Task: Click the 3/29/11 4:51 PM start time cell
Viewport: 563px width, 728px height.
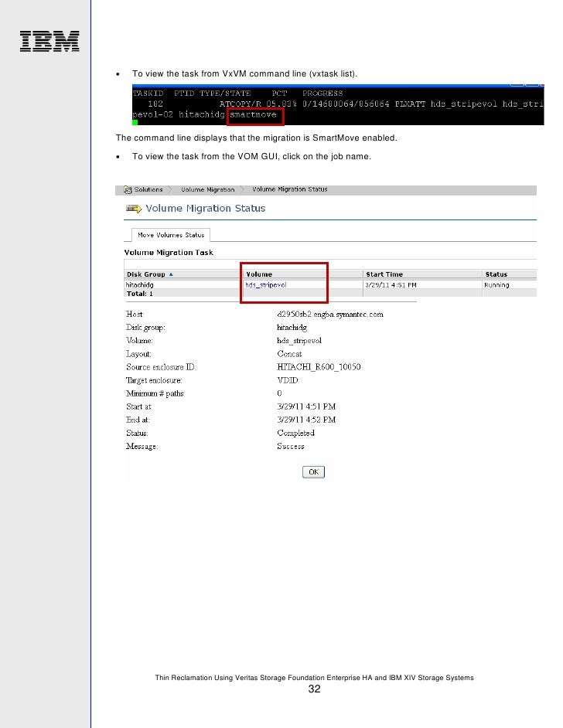Action: point(391,284)
